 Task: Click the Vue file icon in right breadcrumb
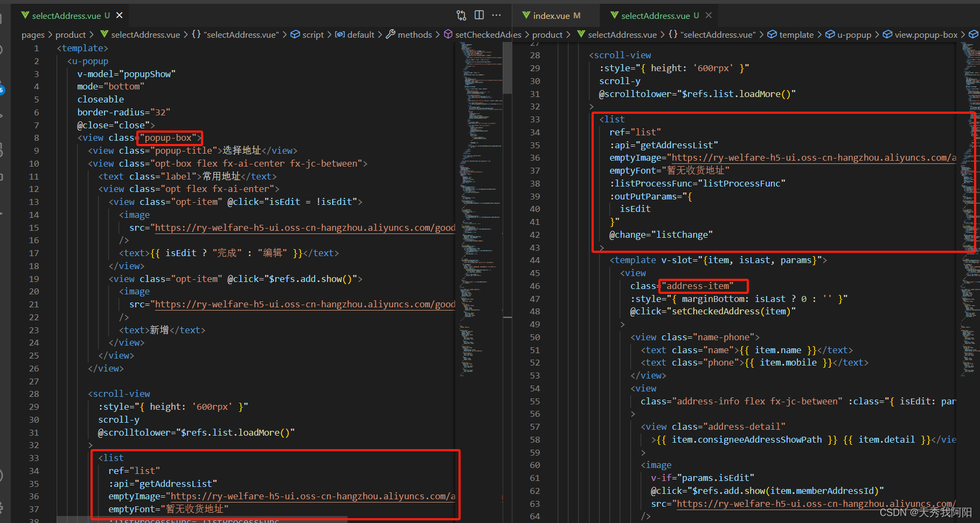click(x=581, y=35)
